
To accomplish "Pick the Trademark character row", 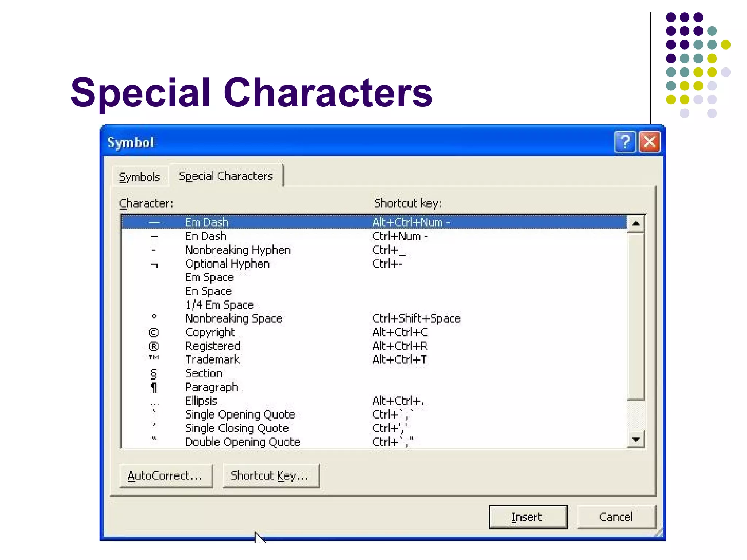I will 374,359.
